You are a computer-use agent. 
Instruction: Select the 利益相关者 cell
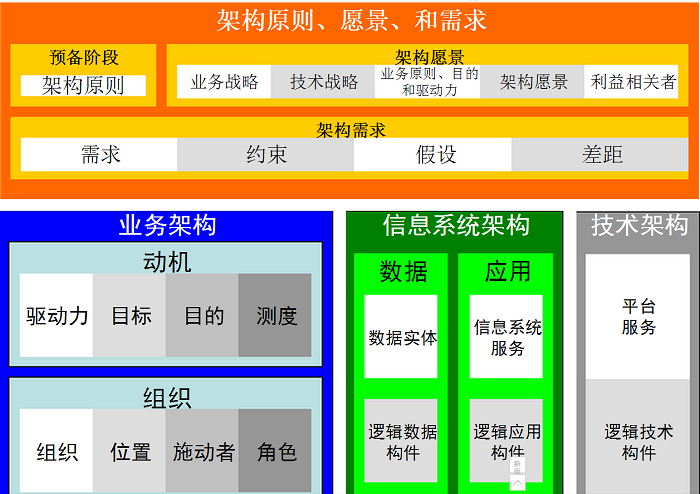tap(631, 82)
